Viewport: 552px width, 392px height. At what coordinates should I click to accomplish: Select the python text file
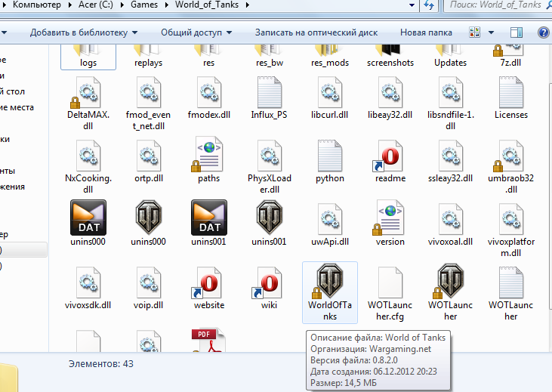click(x=330, y=162)
